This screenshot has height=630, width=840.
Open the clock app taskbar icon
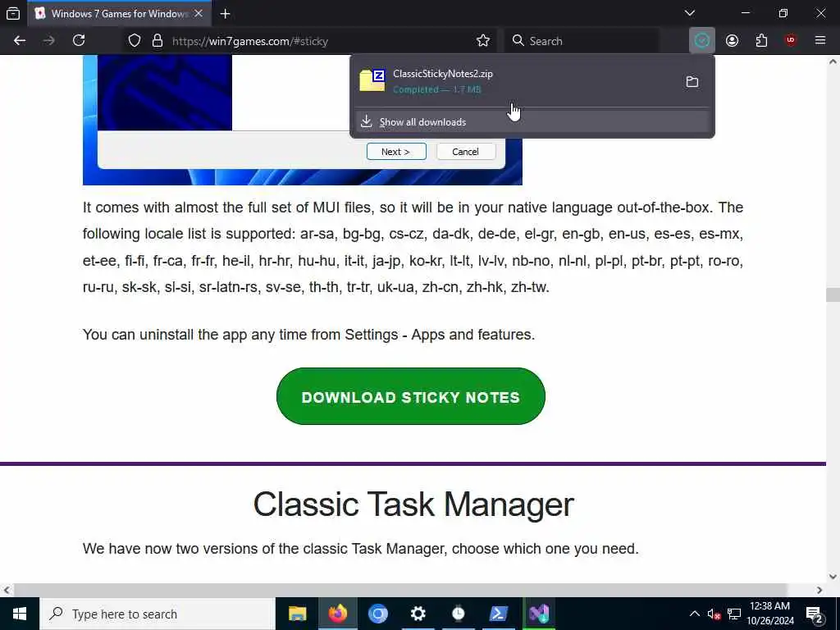tap(458, 614)
